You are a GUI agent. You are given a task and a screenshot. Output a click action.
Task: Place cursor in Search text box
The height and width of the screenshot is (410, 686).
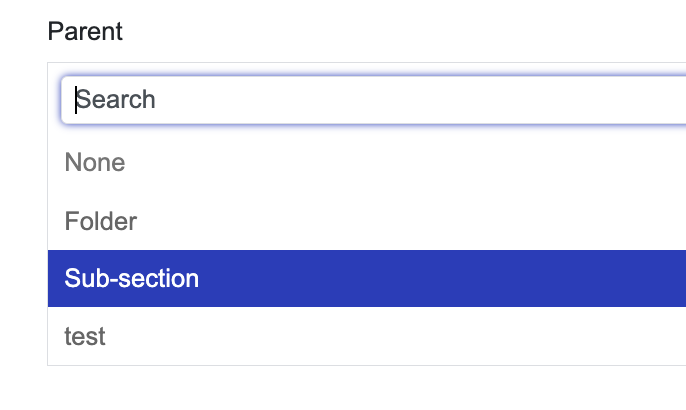click(370, 100)
